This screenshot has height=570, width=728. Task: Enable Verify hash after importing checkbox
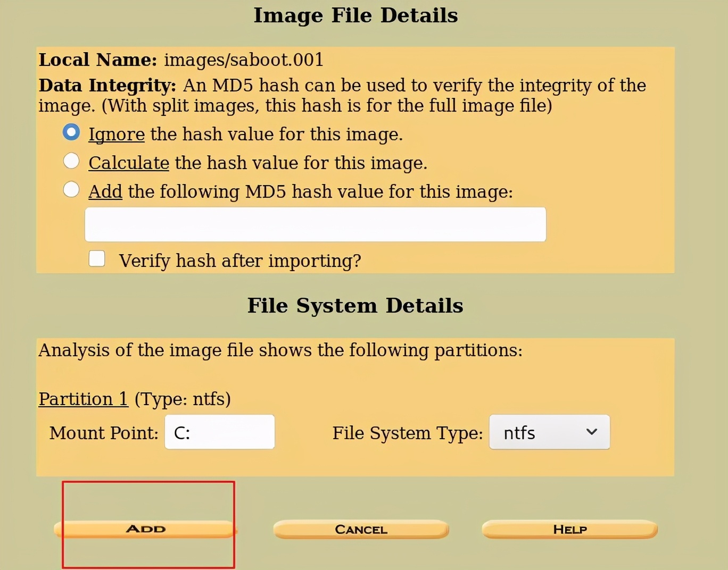pos(97,258)
